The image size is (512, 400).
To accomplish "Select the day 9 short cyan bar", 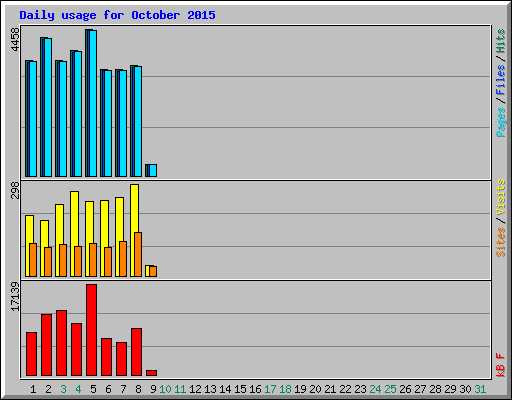I will point(153,170).
